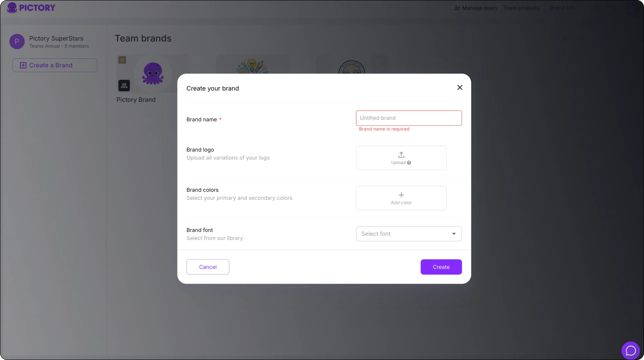The width and height of the screenshot is (644, 360).
Task: Open the live chat bubble
Action: 630,350
